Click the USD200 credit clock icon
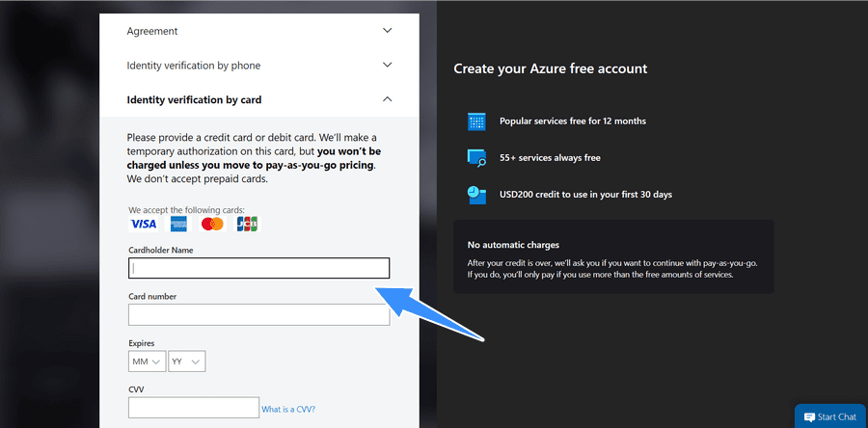Screen dimensions: 868x428 coord(476,195)
